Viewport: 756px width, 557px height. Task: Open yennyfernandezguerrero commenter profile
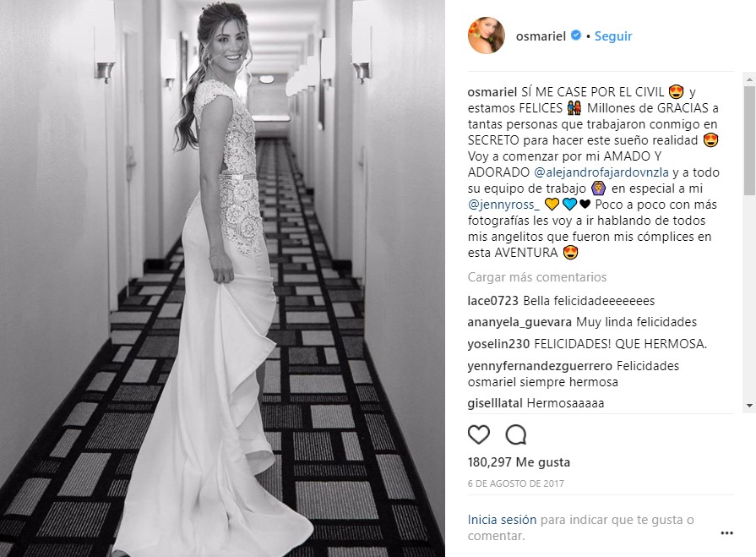tap(540, 366)
